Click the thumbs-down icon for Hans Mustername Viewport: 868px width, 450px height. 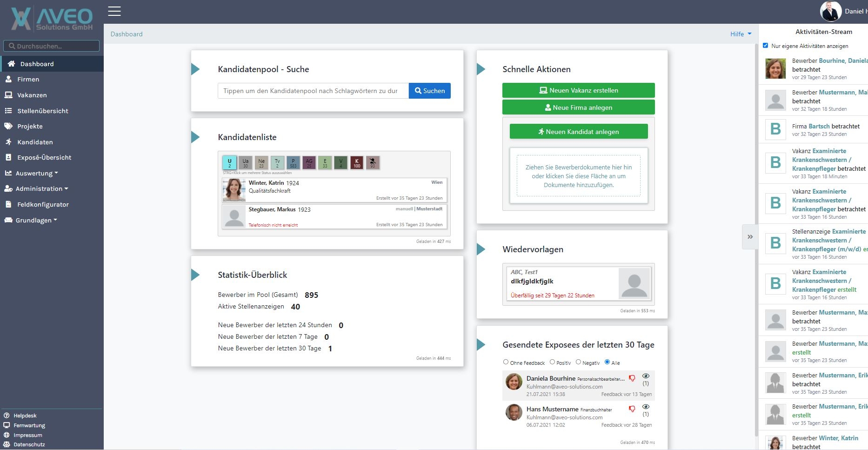[632, 409]
